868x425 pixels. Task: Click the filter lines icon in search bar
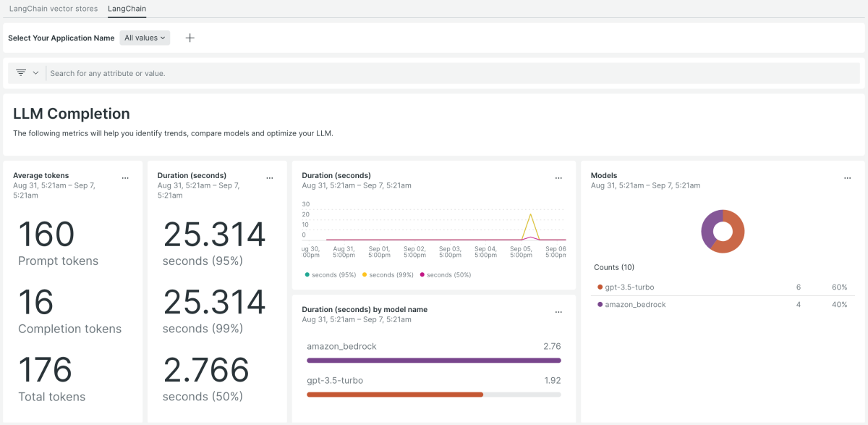click(x=21, y=73)
